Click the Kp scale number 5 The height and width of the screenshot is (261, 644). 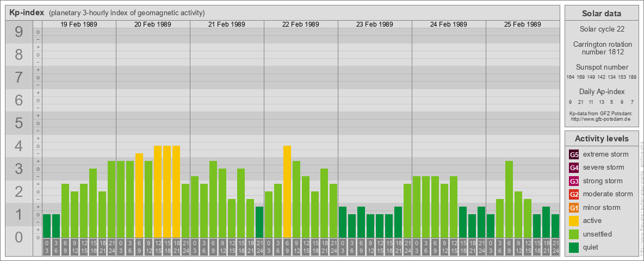click(18, 123)
